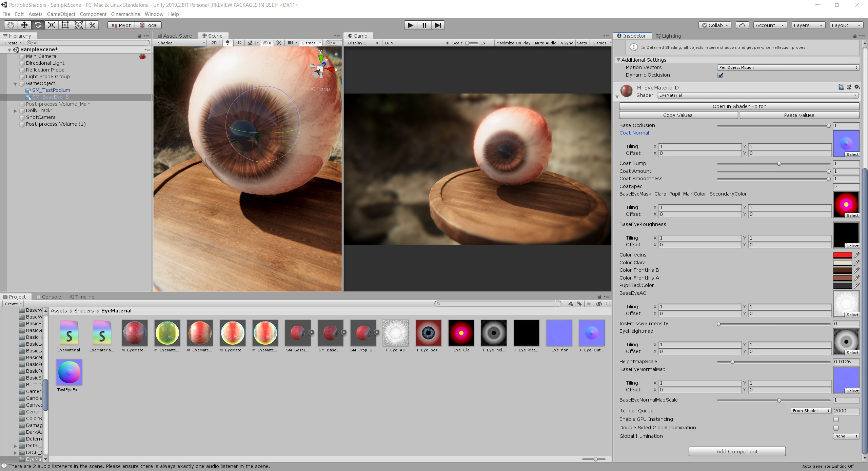The image size is (868, 471).
Task: Open the Color Veins color swatch
Action: tap(843, 255)
